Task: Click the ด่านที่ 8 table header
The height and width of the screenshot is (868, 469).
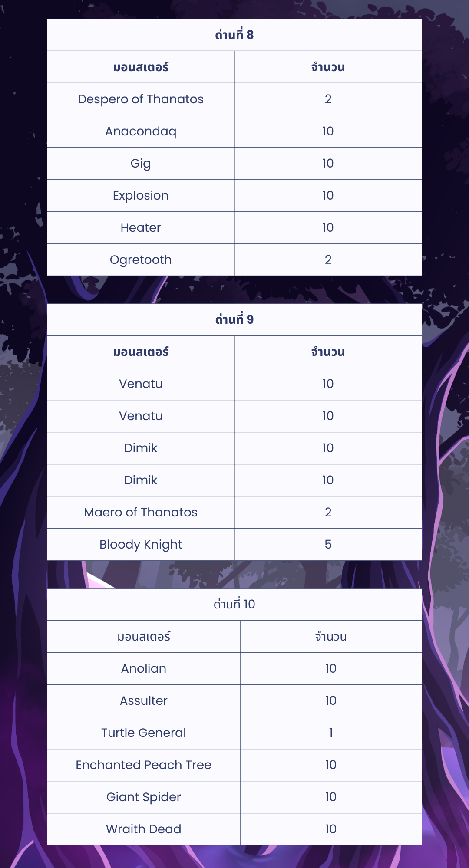Action: [234, 35]
